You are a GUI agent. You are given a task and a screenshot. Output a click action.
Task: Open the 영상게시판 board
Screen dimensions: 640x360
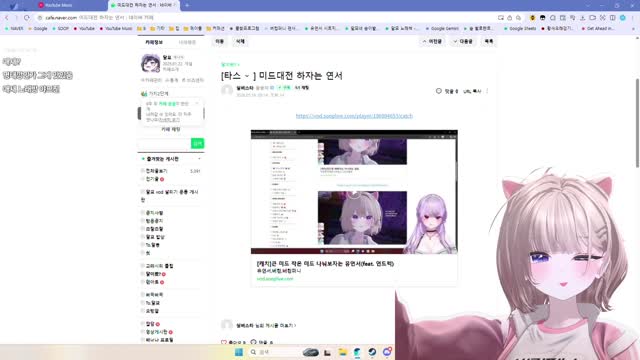tap(157, 332)
